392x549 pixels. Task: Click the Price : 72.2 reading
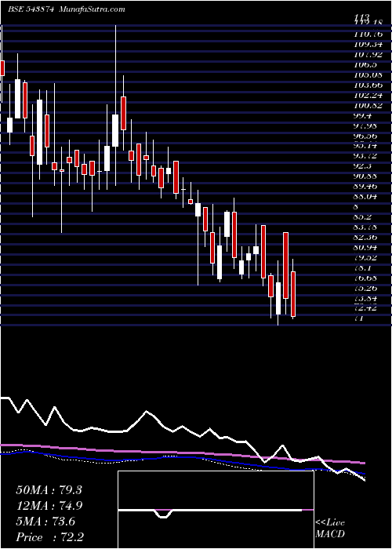coord(50,537)
